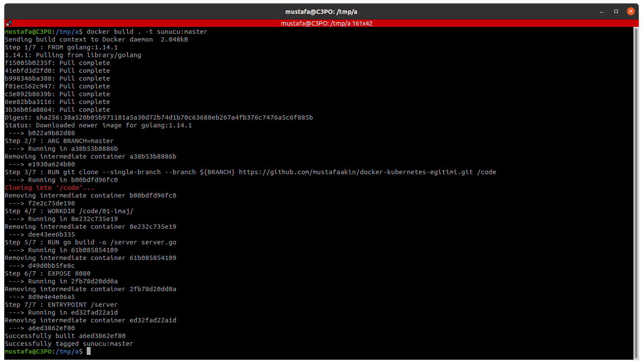Click '---> Running in 61b085854109' line
The image size is (643, 364).
tap(63, 250)
